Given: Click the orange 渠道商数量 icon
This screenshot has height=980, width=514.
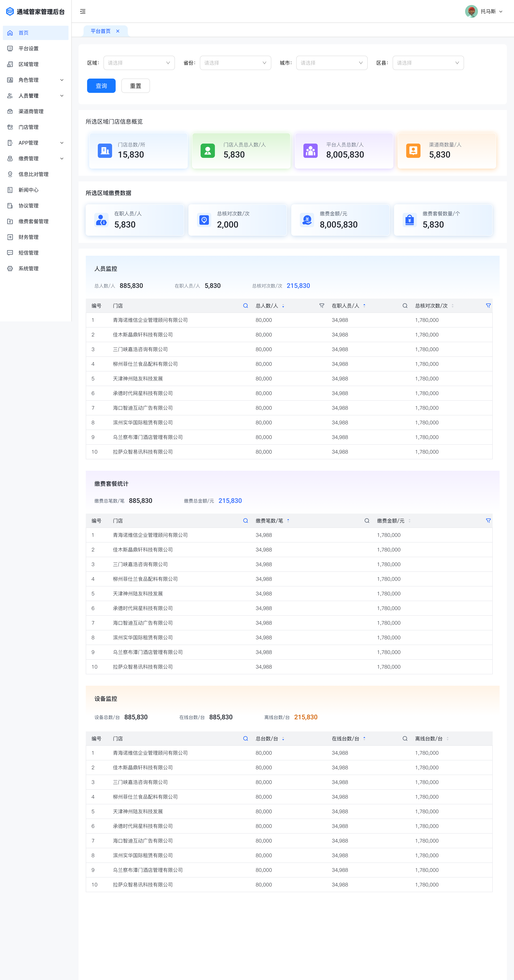Looking at the screenshot, I should click(413, 151).
